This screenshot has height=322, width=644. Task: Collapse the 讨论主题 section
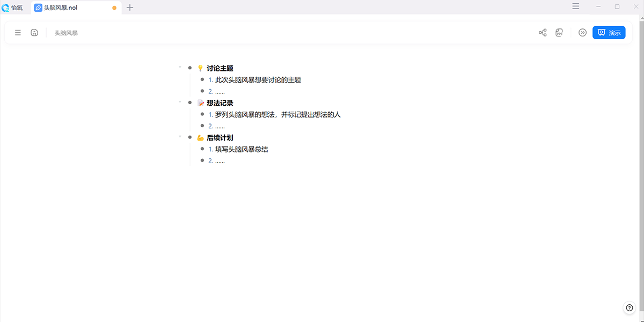pyautogui.click(x=180, y=67)
